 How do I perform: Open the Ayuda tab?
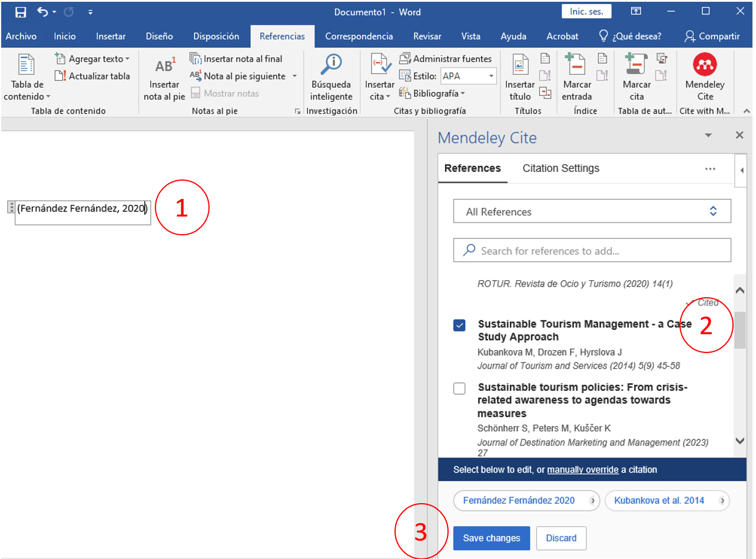coord(513,36)
